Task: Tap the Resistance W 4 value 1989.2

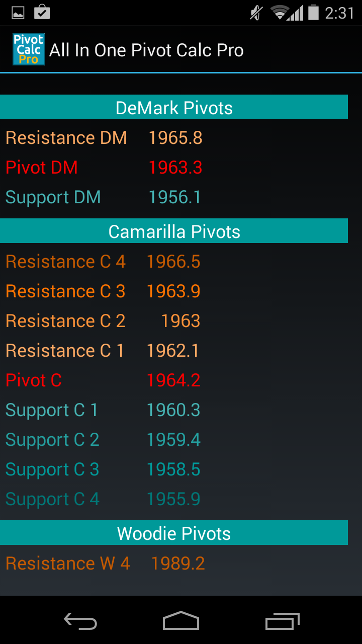Action: tap(178, 563)
